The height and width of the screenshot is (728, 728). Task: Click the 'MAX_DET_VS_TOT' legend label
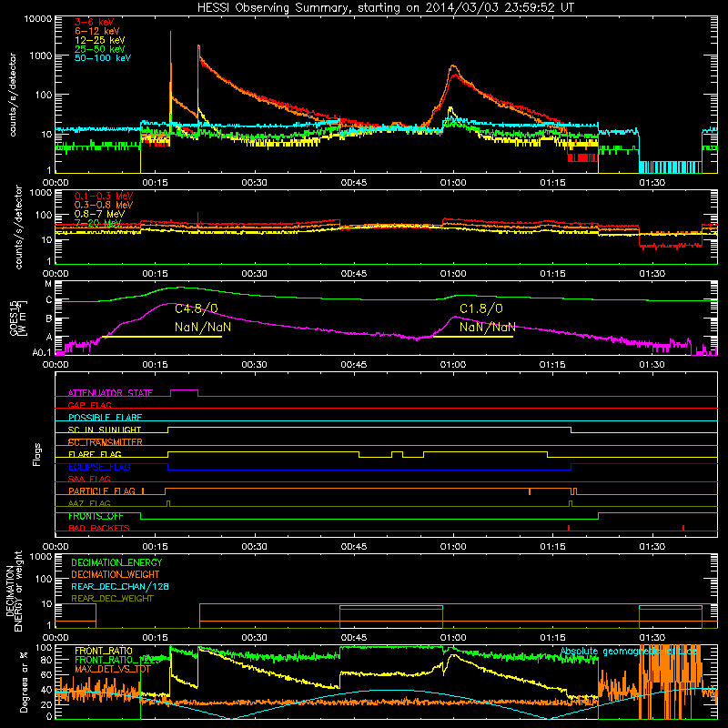(x=113, y=669)
